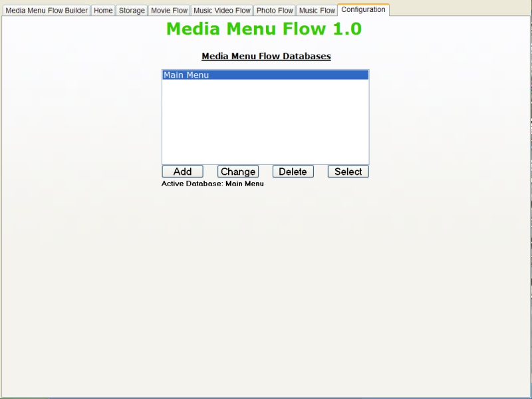532x399 pixels.
Task: Open the Movie Flow tab
Action: (169, 11)
